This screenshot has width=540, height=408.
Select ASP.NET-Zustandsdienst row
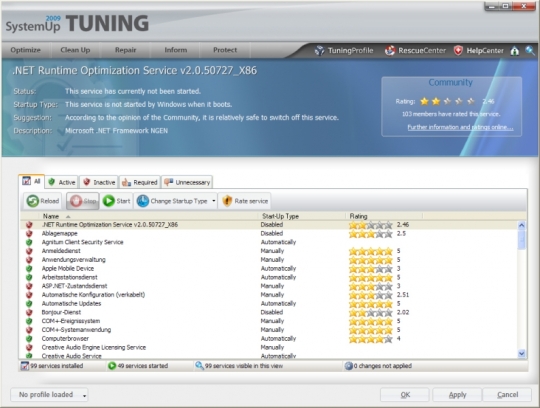pos(269,286)
